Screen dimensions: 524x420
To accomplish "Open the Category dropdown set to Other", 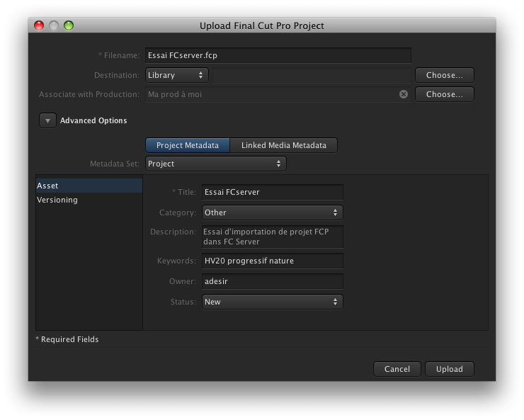I will point(273,212).
